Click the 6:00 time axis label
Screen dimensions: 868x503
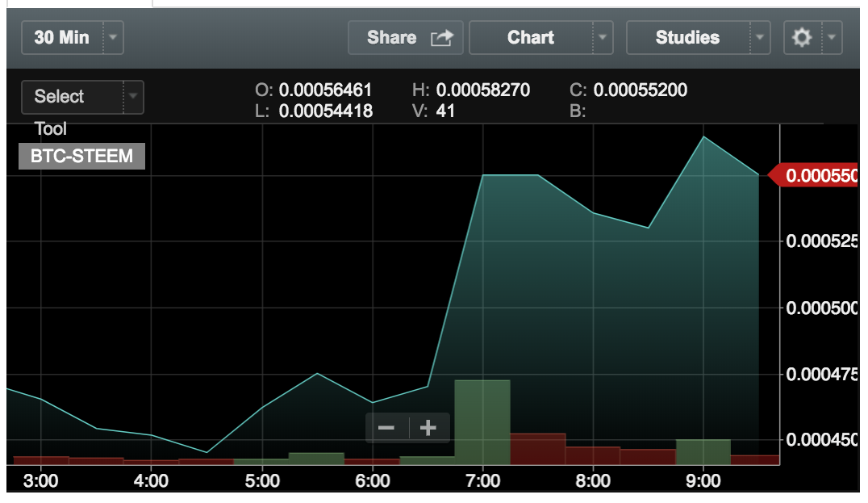(x=372, y=480)
